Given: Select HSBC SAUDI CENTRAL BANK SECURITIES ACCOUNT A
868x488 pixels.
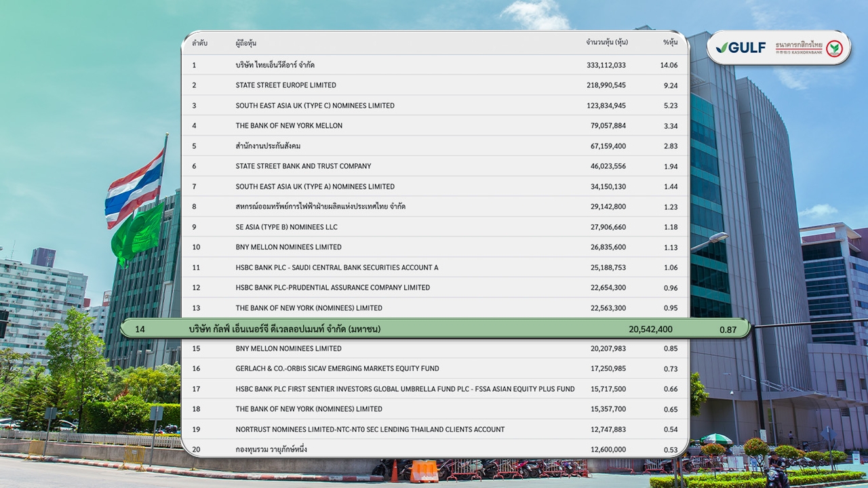Looking at the screenshot, I should point(435,268).
